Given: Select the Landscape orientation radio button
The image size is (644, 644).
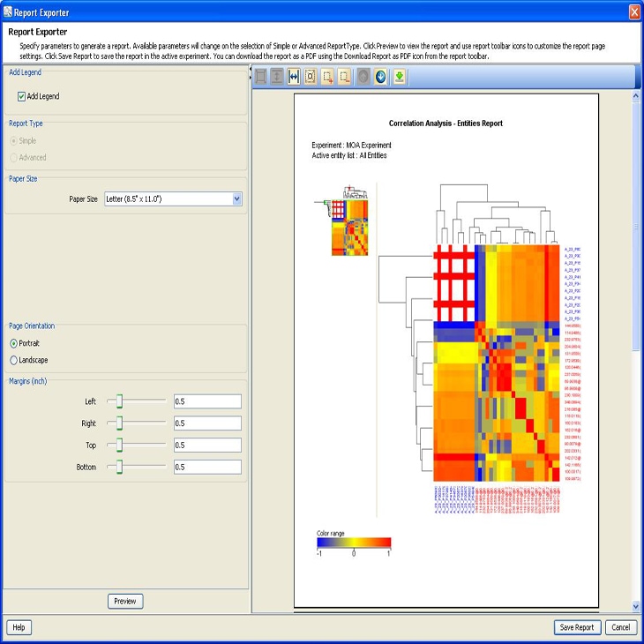Looking at the screenshot, I should (14, 360).
